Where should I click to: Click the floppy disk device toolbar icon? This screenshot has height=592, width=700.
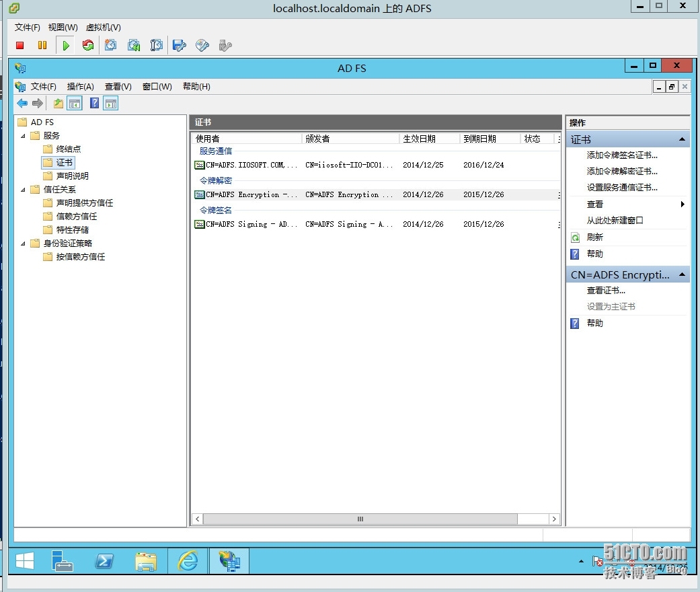pyautogui.click(x=179, y=45)
